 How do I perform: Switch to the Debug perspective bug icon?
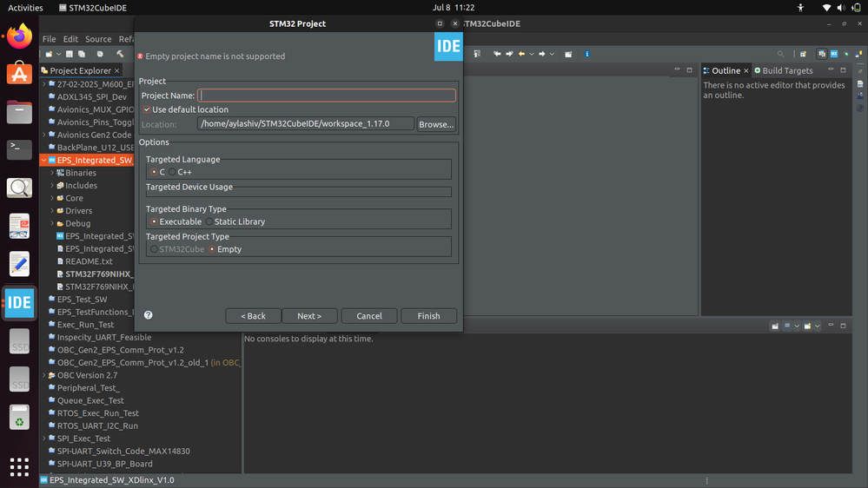point(846,54)
